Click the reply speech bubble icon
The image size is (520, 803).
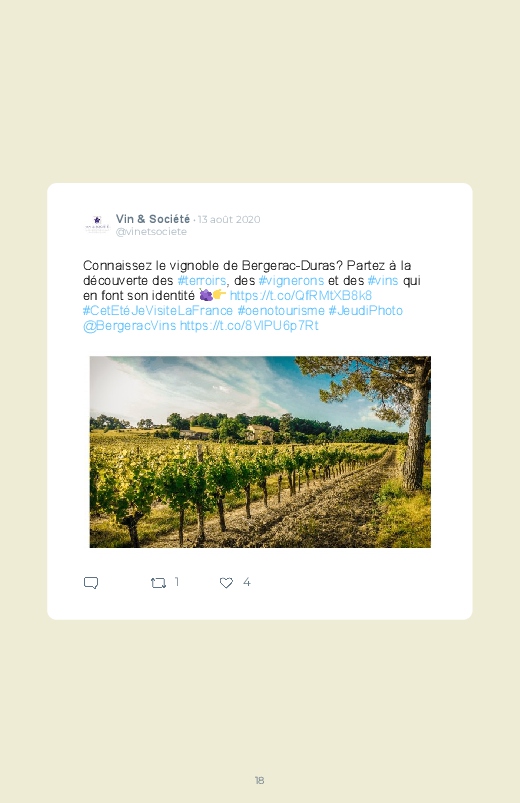(x=91, y=583)
